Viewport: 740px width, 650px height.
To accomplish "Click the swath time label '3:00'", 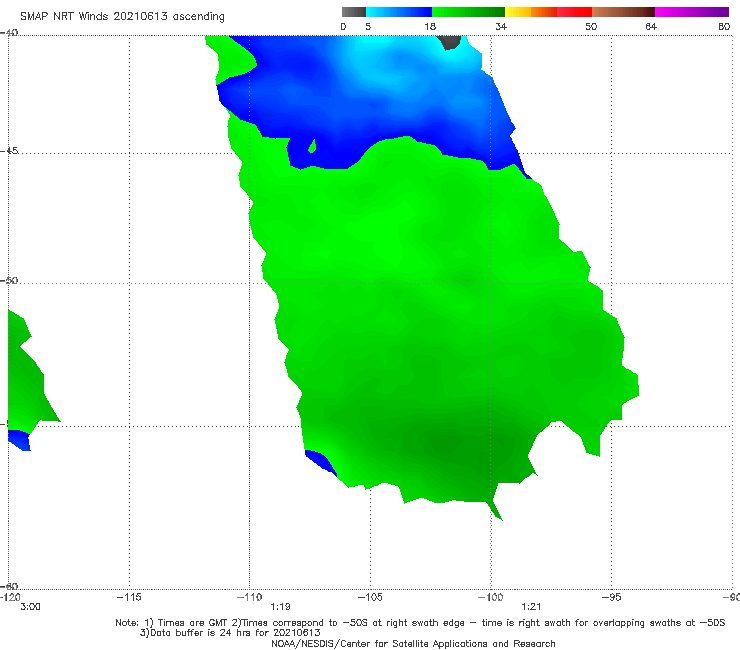I will tap(30, 607).
